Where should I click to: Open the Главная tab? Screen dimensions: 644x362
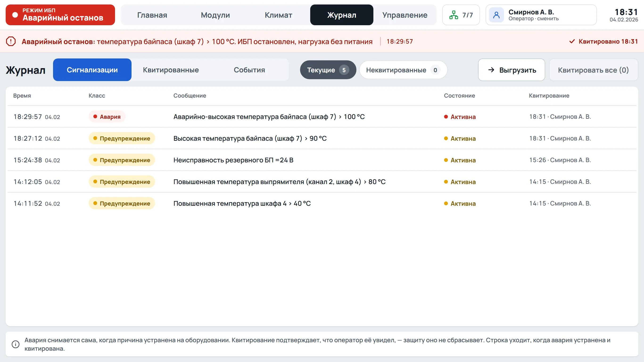coord(152,15)
